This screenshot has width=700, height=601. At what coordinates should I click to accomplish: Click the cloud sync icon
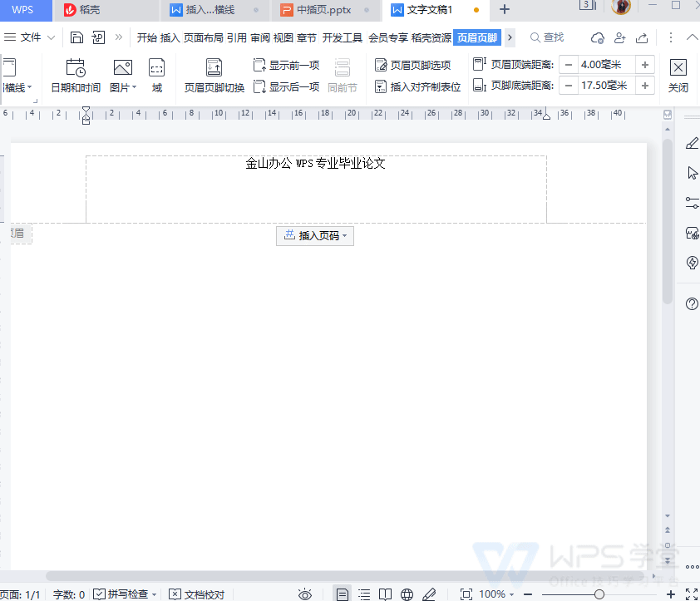[597, 38]
